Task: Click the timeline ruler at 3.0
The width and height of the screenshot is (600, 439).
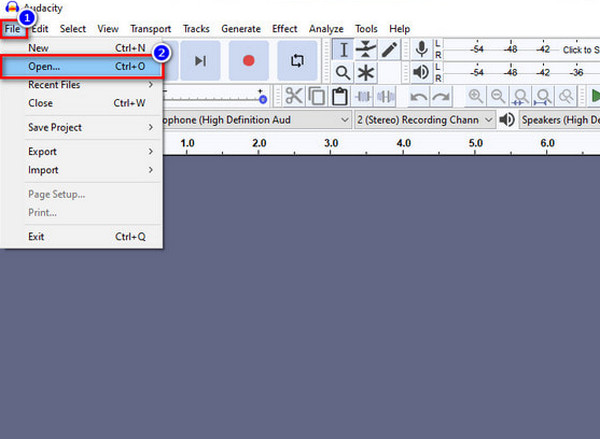Action: 331,144
